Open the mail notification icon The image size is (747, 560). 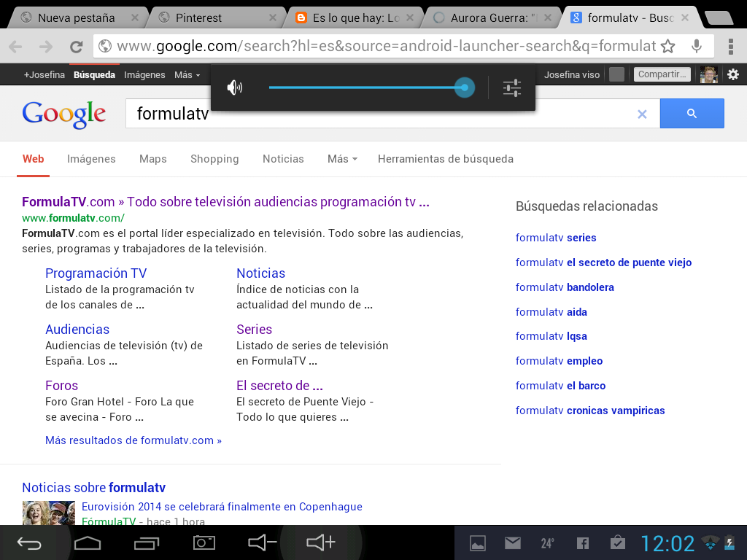(513, 542)
